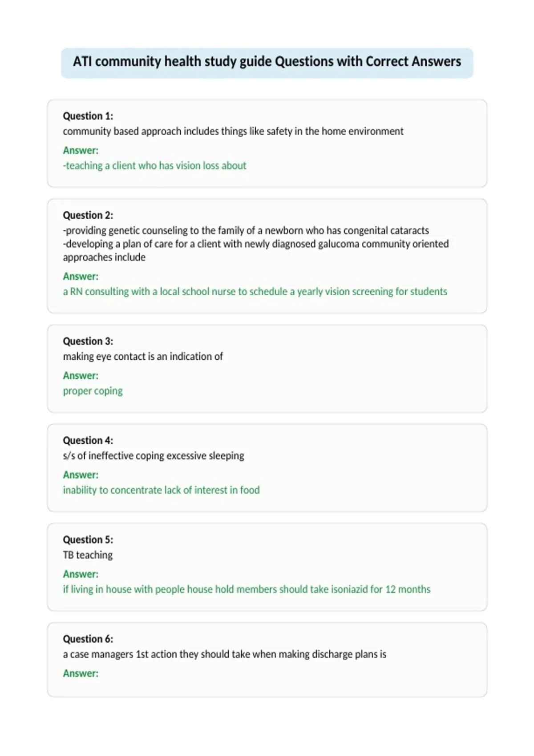This screenshot has width=534, height=756.
Task: Select answer text about vision loss teaching
Action: (154, 165)
